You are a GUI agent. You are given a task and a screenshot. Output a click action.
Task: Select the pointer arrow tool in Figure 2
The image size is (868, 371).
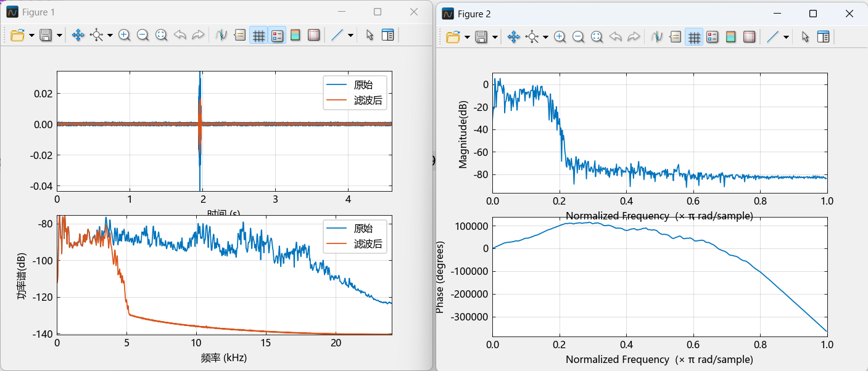pos(805,37)
